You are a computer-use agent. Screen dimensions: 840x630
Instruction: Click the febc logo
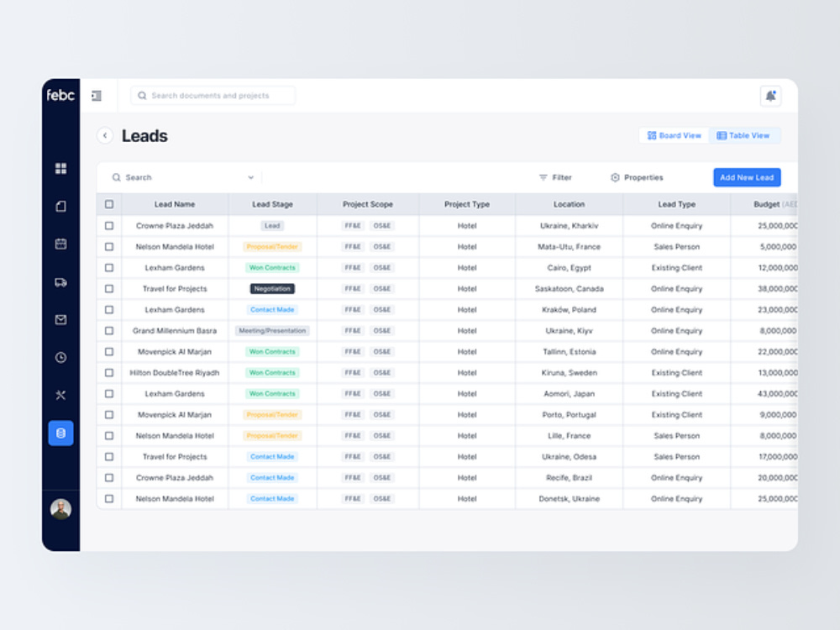tap(60, 96)
